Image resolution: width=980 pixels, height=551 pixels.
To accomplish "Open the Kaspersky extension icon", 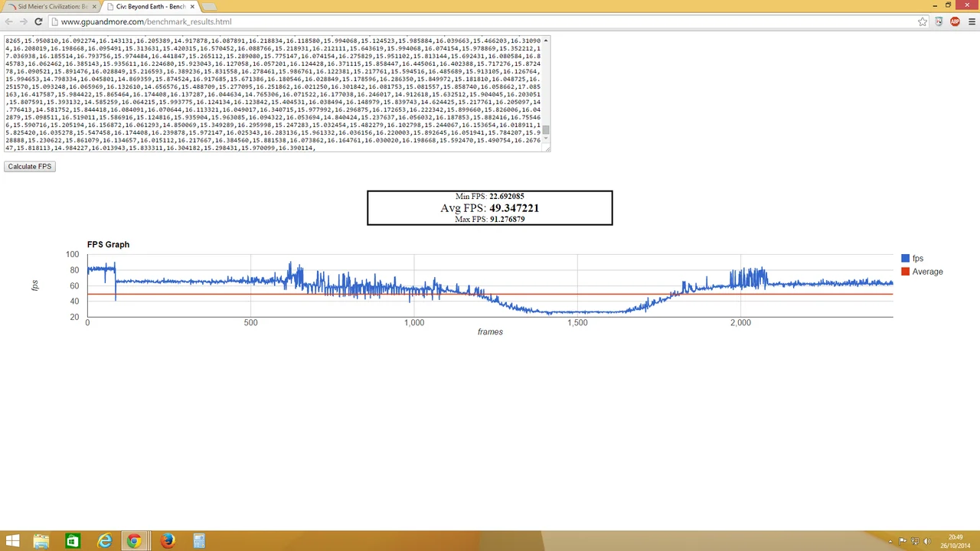I will (x=939, y=21).
